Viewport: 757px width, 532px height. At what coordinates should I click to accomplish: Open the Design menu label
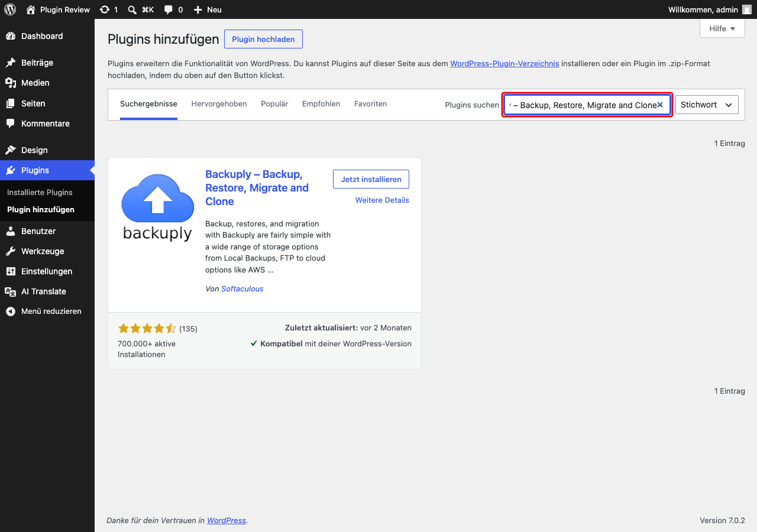pyautogui.click(x=34, y=150)
